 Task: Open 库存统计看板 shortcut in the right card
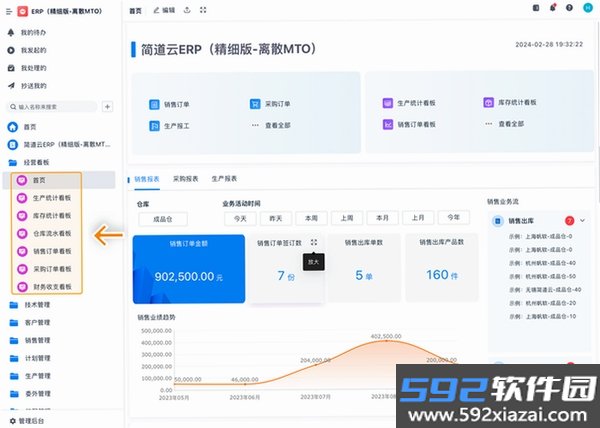click(510, 103)
